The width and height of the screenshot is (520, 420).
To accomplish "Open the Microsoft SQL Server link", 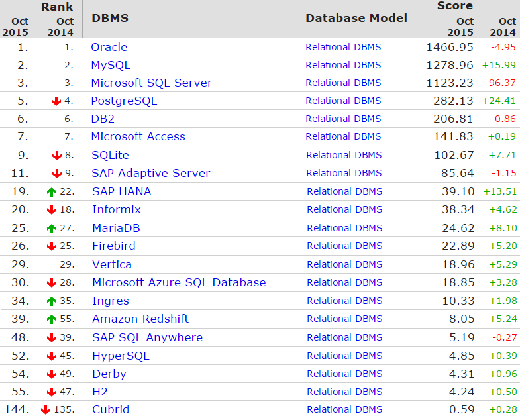I will [x=152, y=83].
